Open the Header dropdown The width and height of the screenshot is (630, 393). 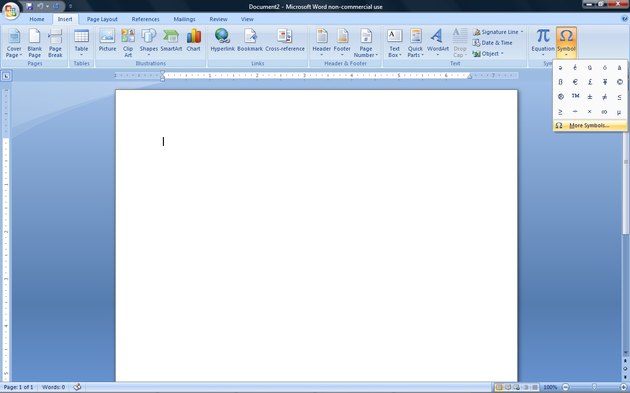click(321, 43)
